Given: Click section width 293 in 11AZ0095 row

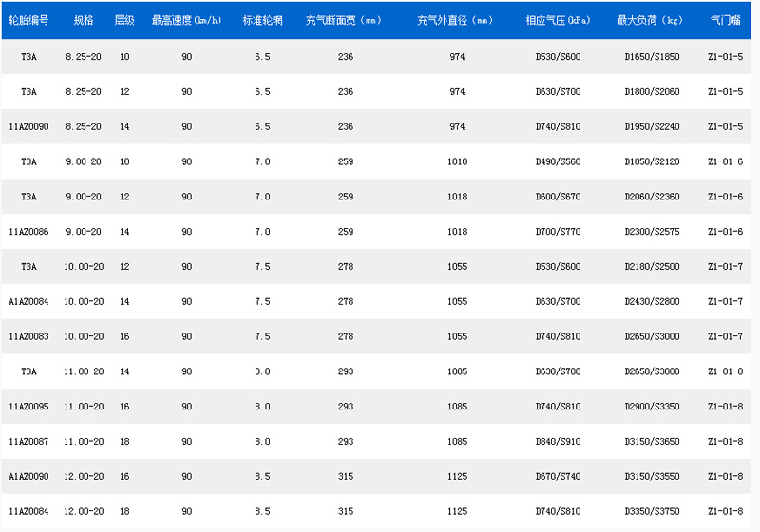Looking at the screenshot, I should point(346,407).
